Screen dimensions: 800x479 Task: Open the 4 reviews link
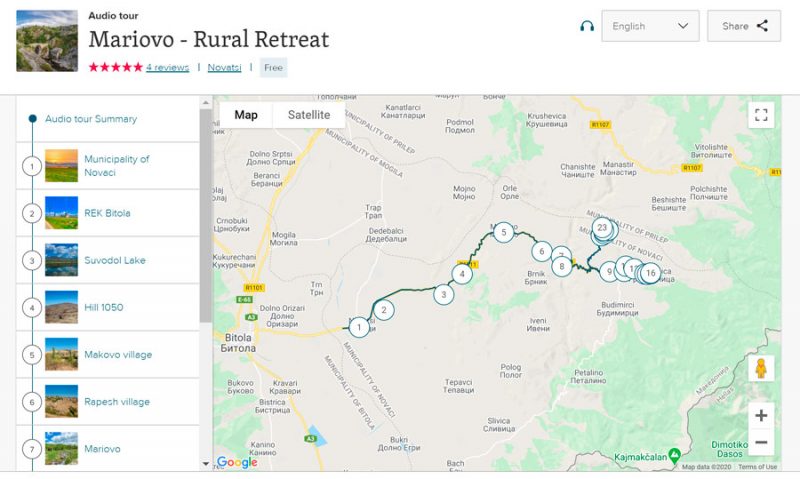[167, 68]
